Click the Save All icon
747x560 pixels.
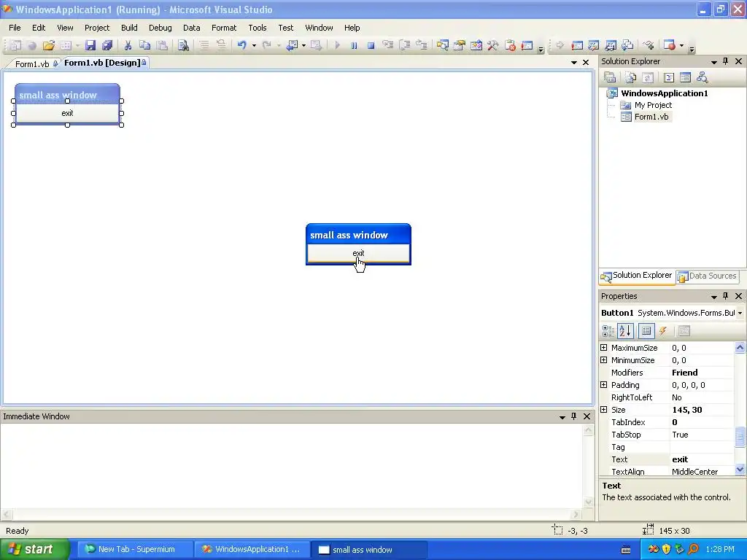(107, 46)
